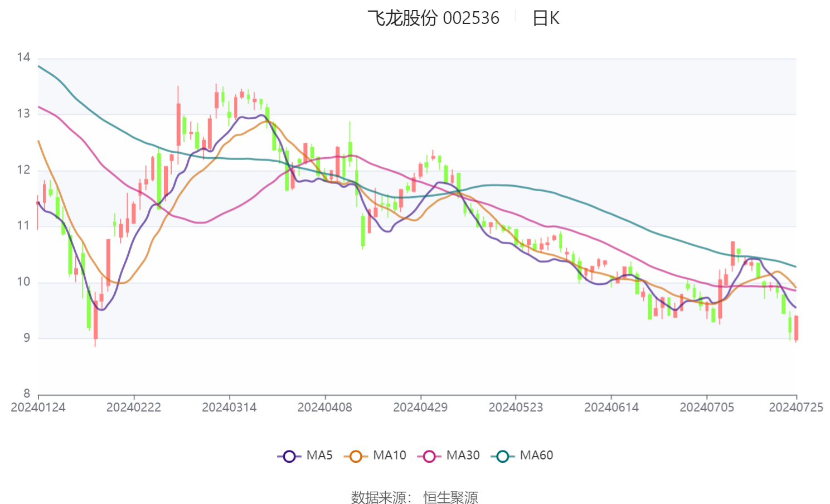Toggle the MA10 legend series
Image resolution: width=830 pixels, height=504 pixels.
click(x=375, y=455)
